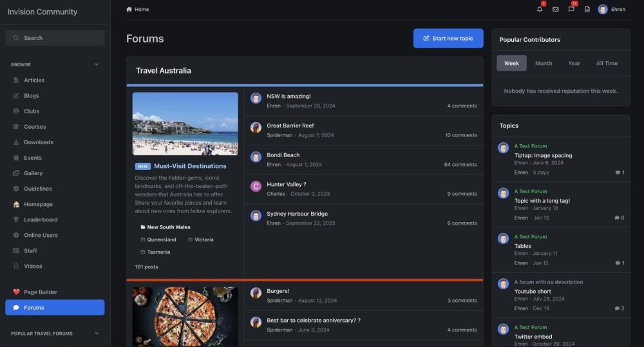Go to Page Builder heart icon
This screenshot has height=347, width=644.
(x=17, y=292)
